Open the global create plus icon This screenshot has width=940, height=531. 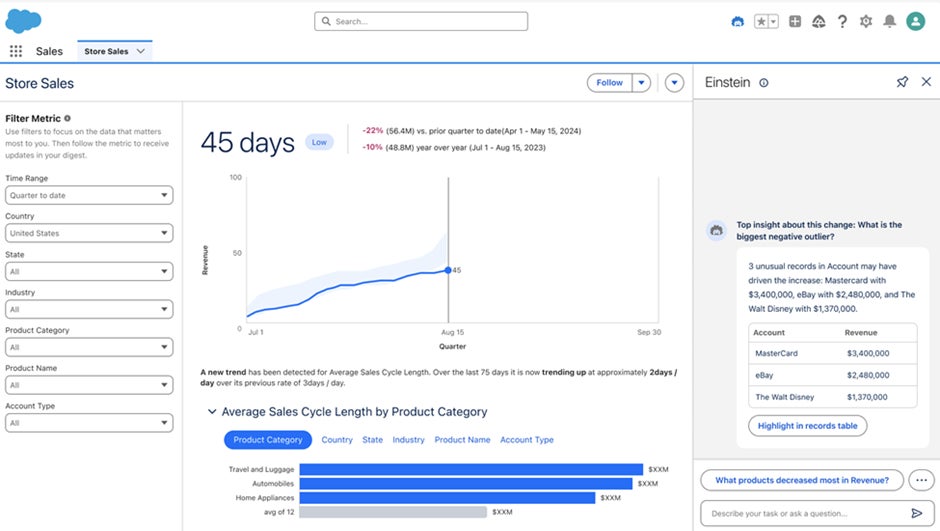point(795,21)
